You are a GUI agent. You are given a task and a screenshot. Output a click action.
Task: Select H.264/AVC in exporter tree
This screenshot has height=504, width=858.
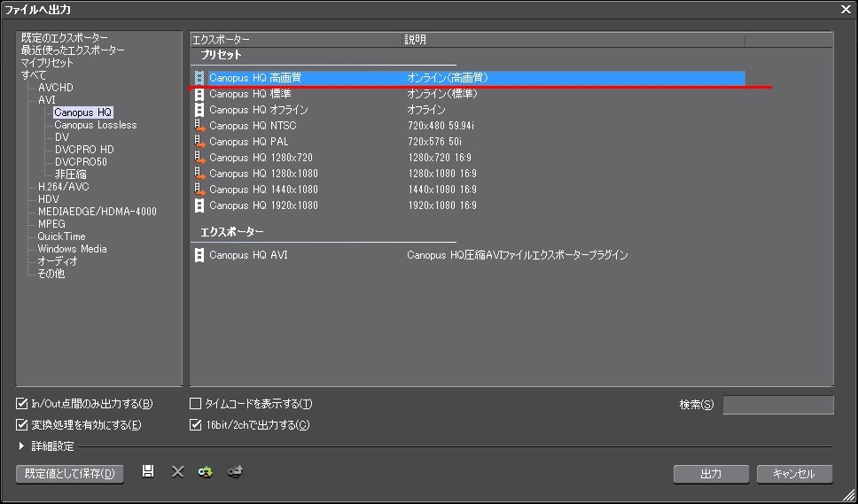[x=63, y=187]
